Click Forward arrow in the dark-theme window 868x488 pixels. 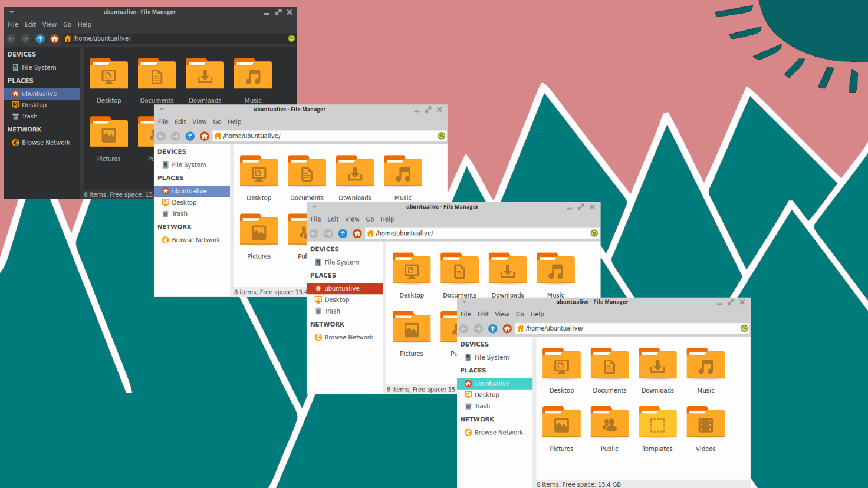coord(25,38)
